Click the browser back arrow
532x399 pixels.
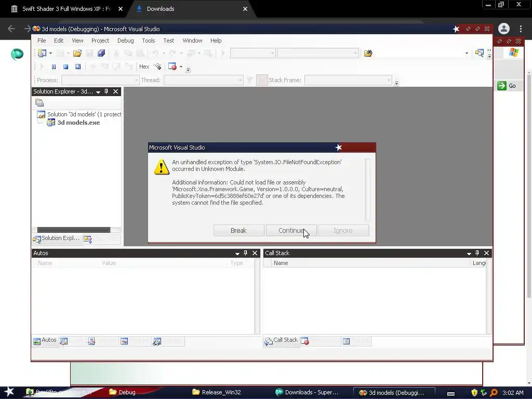click(11, 29)
